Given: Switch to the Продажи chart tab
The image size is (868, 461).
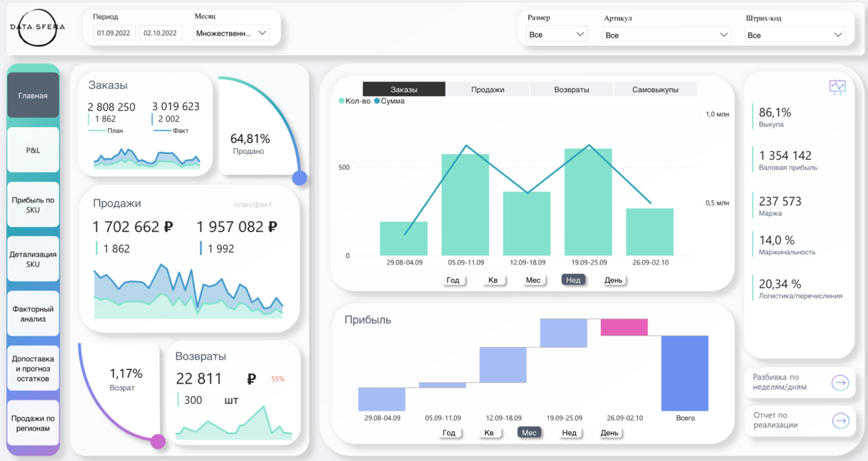Looking at the screenshot, I should (488, 90).
